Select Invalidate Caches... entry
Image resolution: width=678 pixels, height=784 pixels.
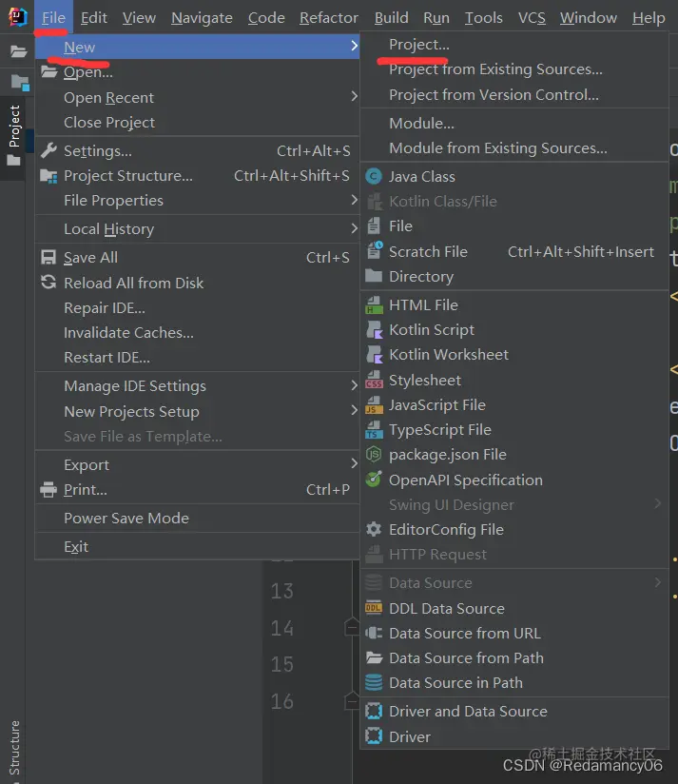[x=128, y=332]
